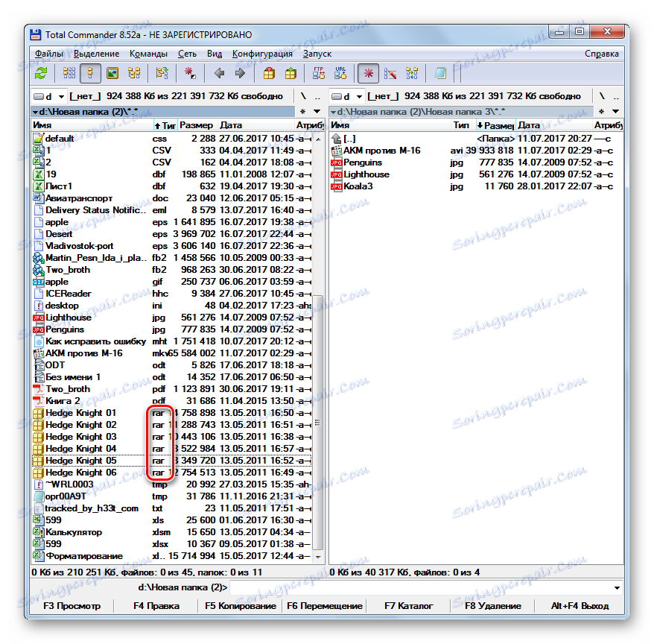Click F8 Удаление button
654x644 pixels.
click(493, 605)
